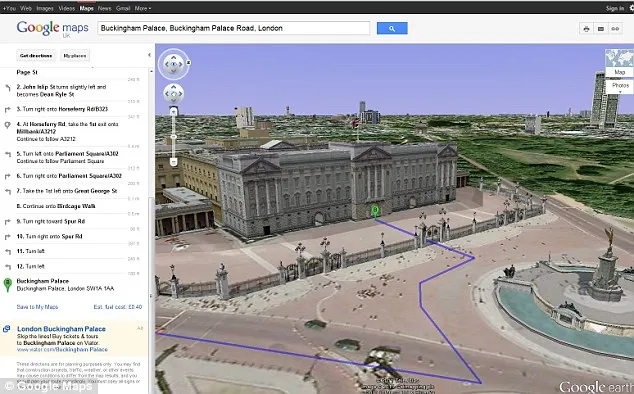Viewport: 634px width, 394px height.
Task: Expand the Photos layer dropdown
Action: coord(620,87)
